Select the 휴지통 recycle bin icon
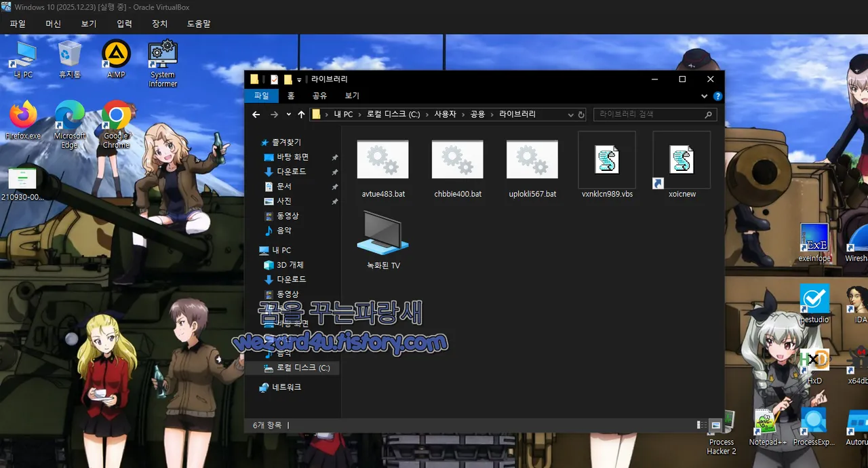 [70, 59]
